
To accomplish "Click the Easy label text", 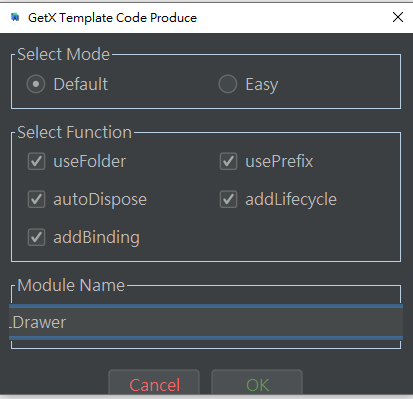I will 262,85.
